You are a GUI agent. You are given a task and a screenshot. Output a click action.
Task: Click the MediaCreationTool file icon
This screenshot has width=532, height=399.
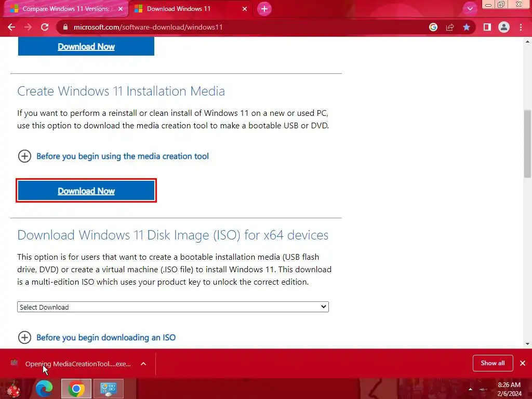click(14, 363)
